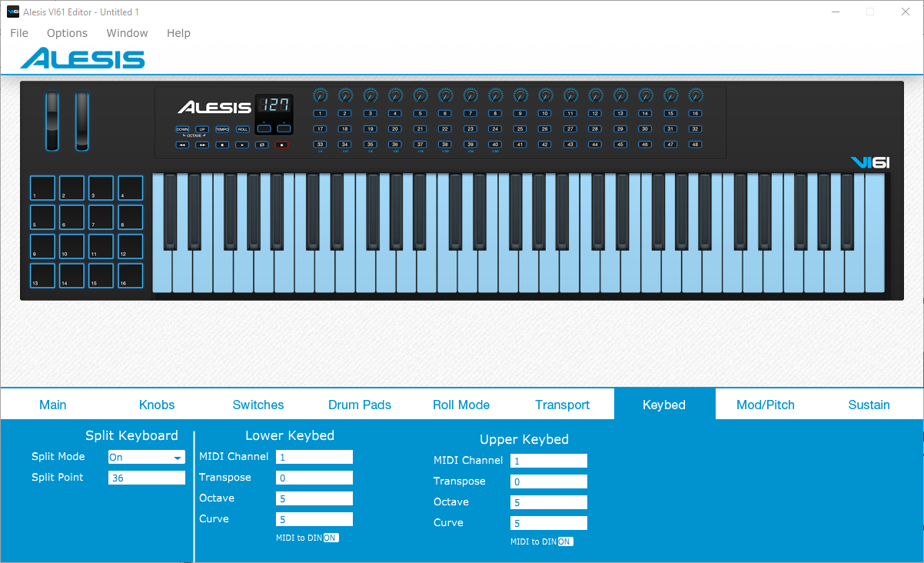924x563 pixels.
Task: Select switch button 45
Action: pyautogui.click(x=620, y=144)
